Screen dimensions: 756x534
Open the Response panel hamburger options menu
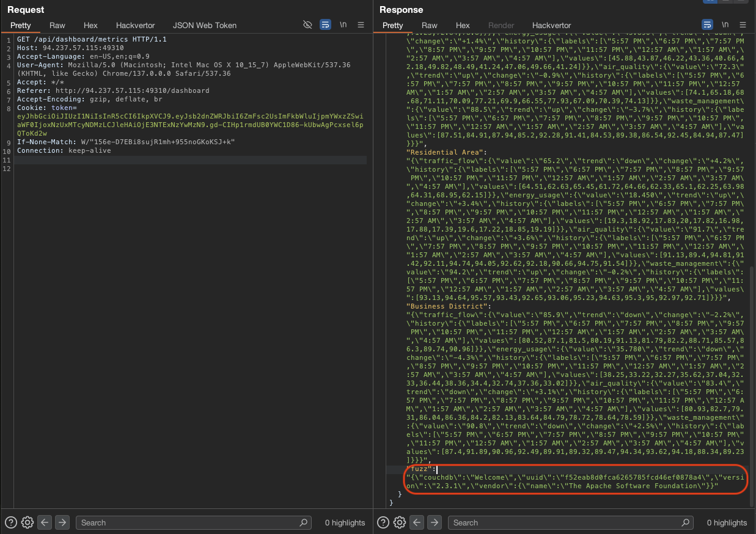point(743,25)
